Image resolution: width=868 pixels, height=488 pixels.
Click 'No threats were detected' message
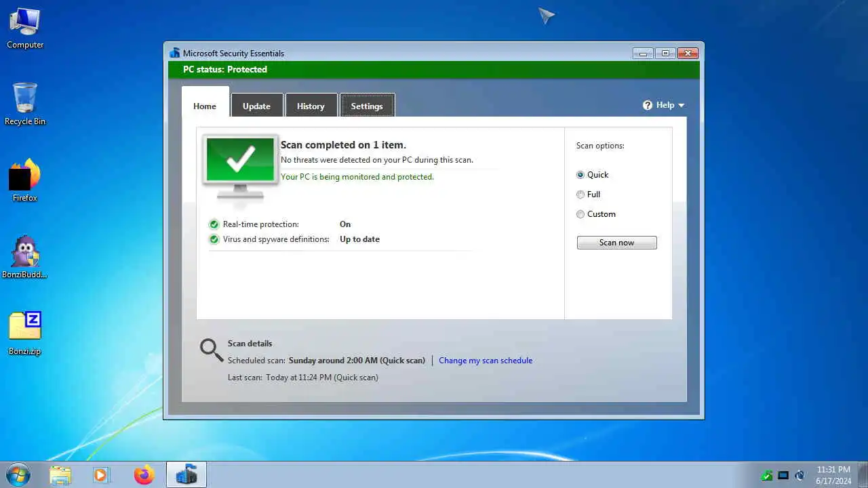[x=377, y=160]
